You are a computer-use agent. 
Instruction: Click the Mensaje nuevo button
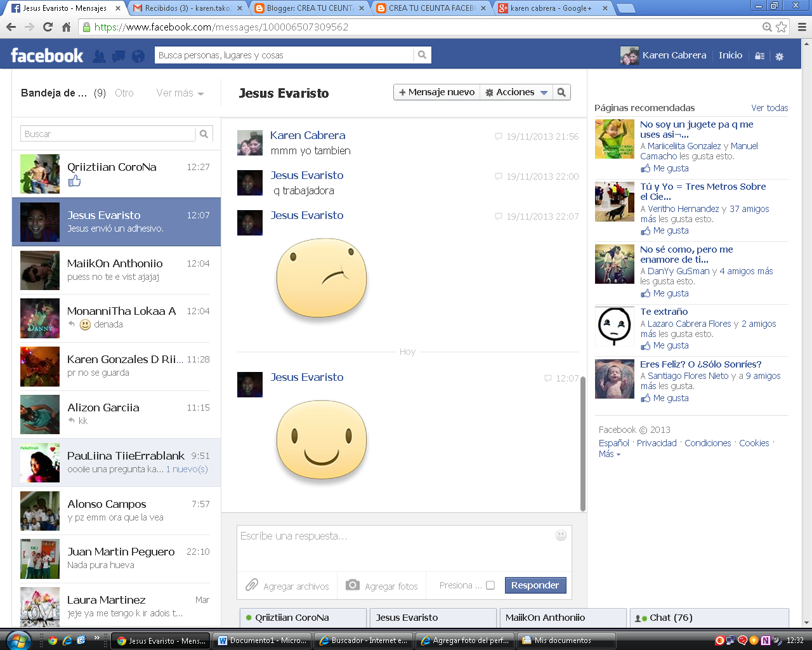tap(437, 92)
